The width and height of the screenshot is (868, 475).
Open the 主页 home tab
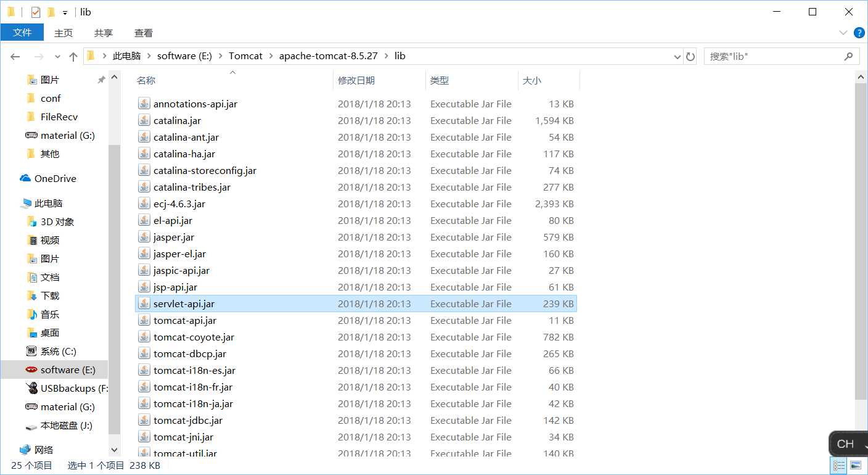63,33
